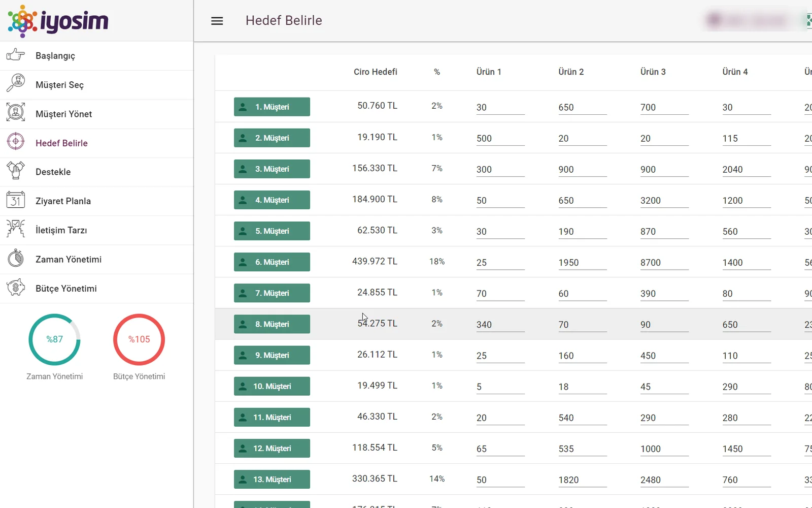Click the 14% cell for 13. Müşteri
Screen dimensions: 812x508
(437, 479)
